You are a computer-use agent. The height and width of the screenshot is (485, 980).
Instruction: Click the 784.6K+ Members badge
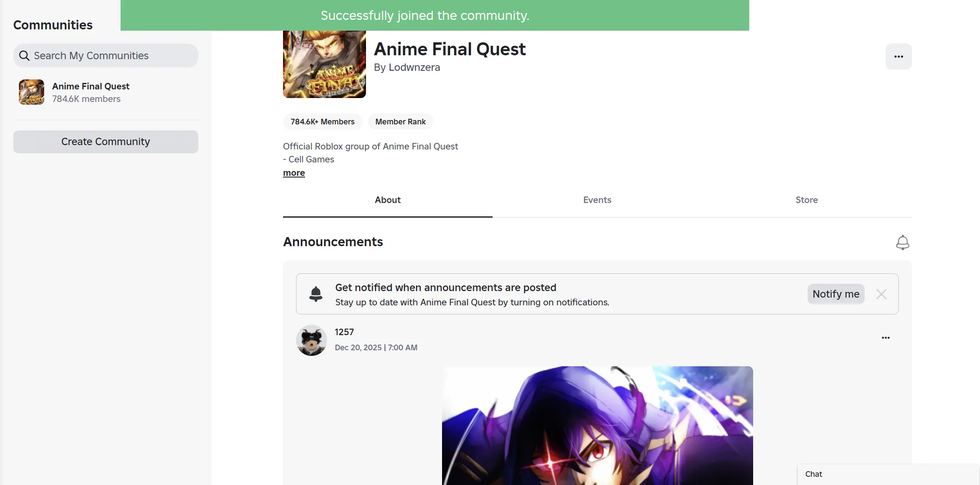click(322, 121)
